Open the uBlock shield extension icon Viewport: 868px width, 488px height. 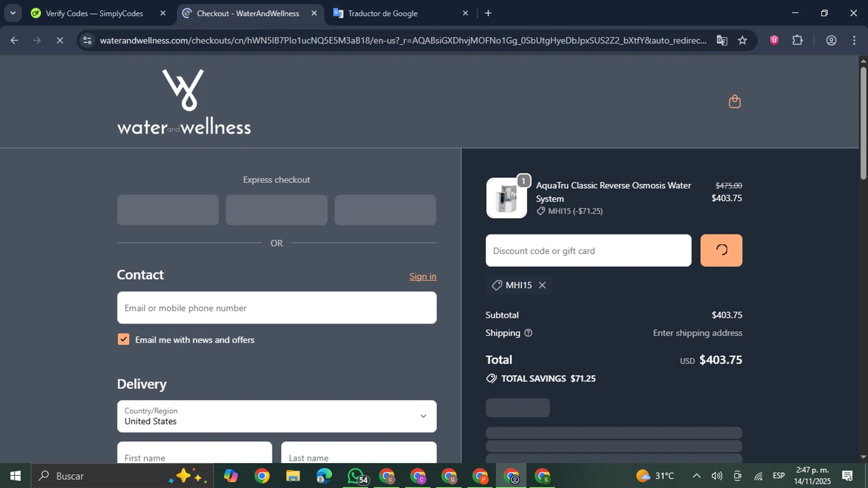coord(774,41)
